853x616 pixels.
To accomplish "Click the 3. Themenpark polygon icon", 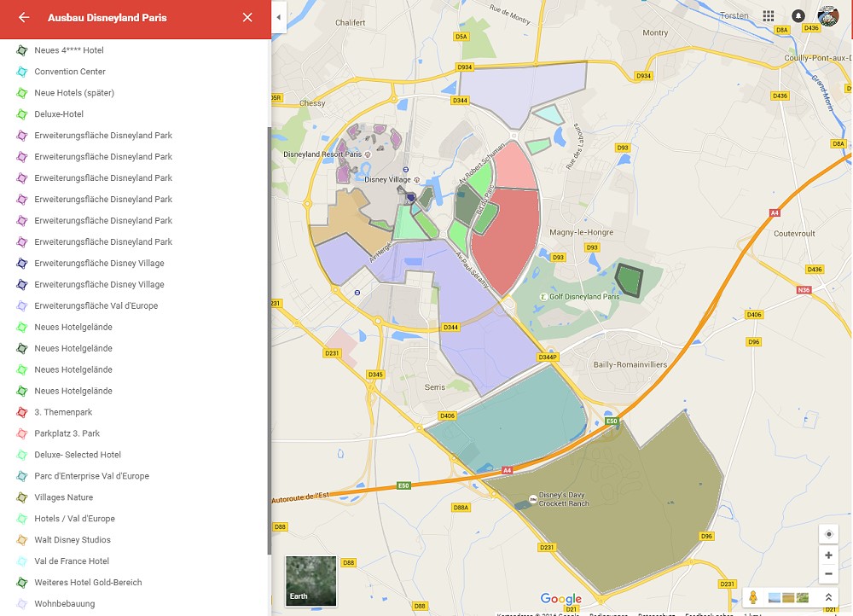I will click(x=22, y=412).
